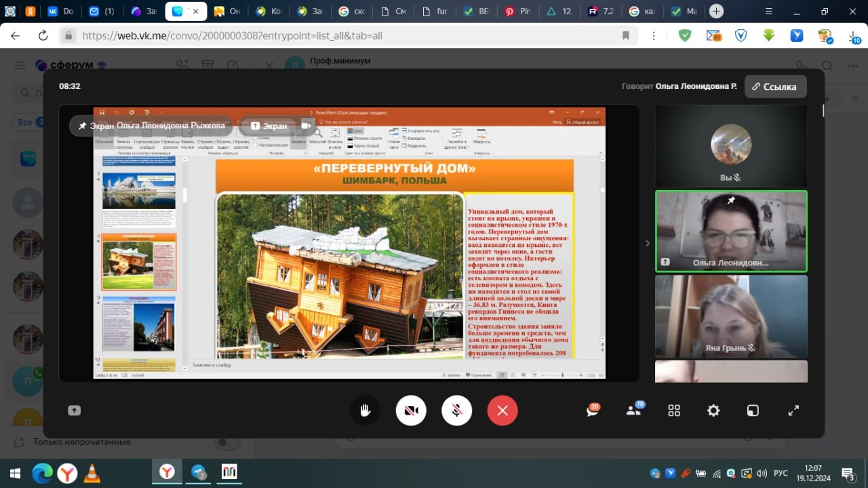Screen dimensions: 868x488
Task: Open the blue Y extension icon
Action: (796, 35)
